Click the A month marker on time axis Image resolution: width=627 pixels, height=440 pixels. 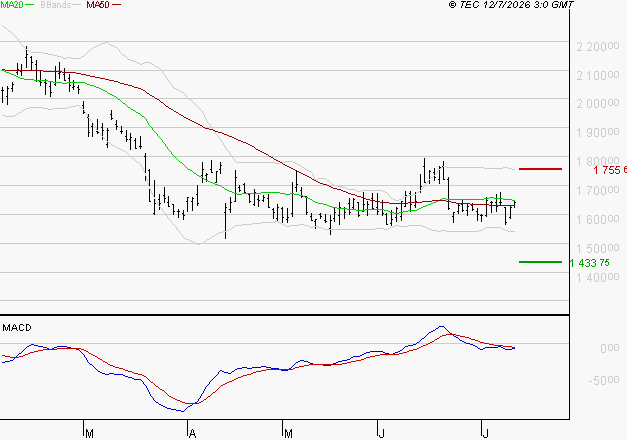click(192, 434)
